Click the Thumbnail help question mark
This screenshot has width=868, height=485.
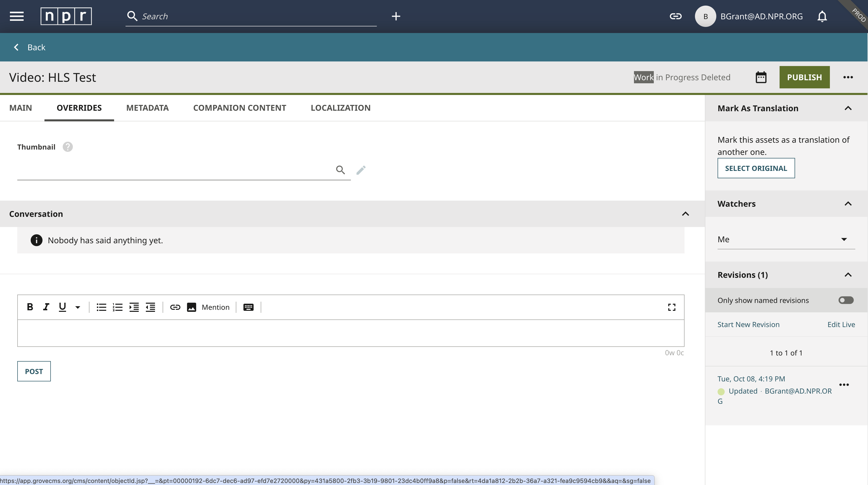[x=67, y=147]
